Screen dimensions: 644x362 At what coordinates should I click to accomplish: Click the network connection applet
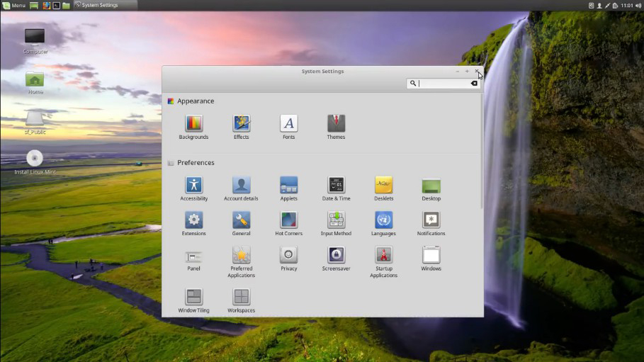(607, 6)
